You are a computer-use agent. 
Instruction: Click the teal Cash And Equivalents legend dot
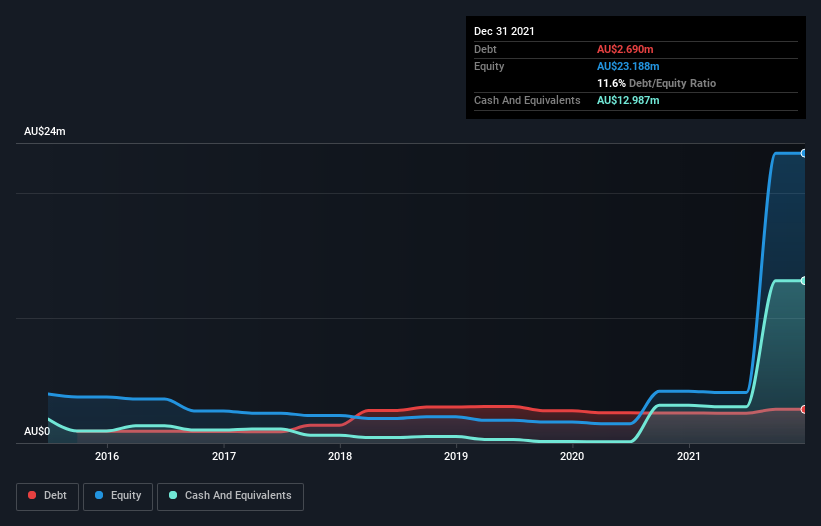tap(173, 495)
